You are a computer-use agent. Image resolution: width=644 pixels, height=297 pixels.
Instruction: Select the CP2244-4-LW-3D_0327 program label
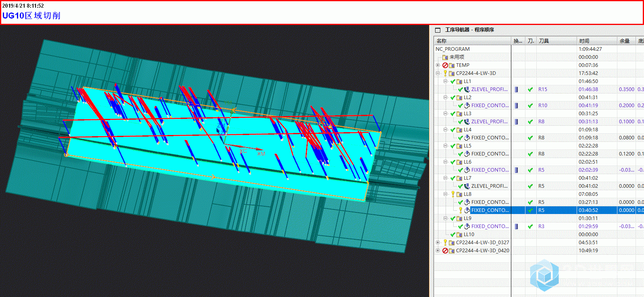(x=483, y=243)
